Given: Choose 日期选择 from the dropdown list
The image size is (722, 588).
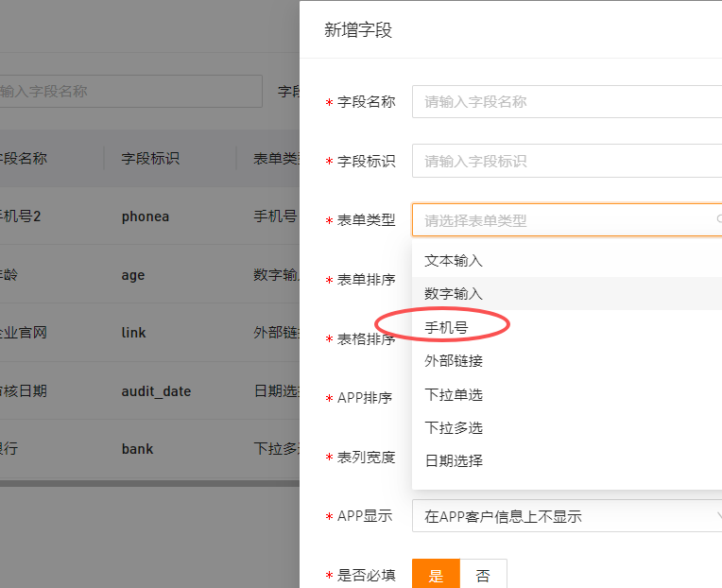Looking at the screenshot, I should click(x=454, y=460).
